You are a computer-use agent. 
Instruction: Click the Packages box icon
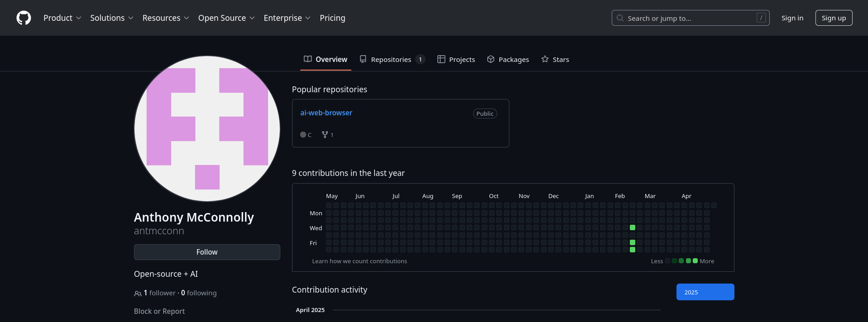point(490,59)
